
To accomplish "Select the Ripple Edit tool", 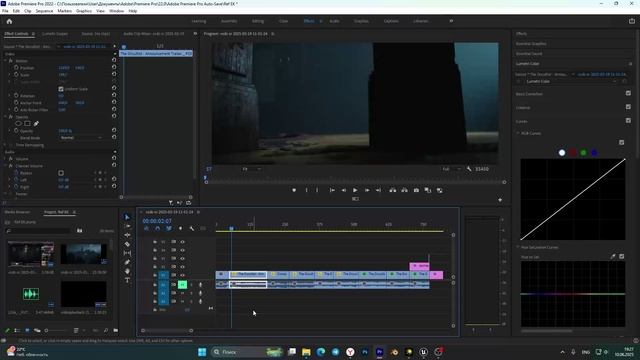I will pos(127,235).
